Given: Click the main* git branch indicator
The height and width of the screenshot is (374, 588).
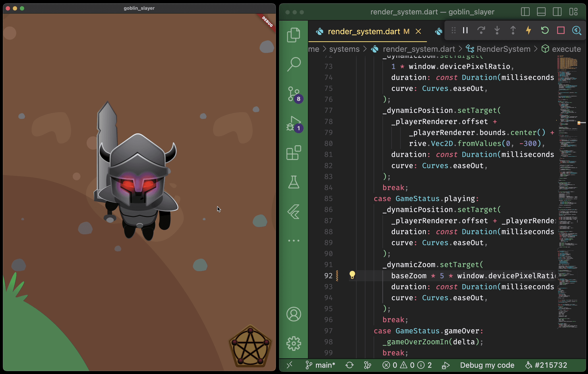Looking at the screenshot, I should tap(320, 365).
